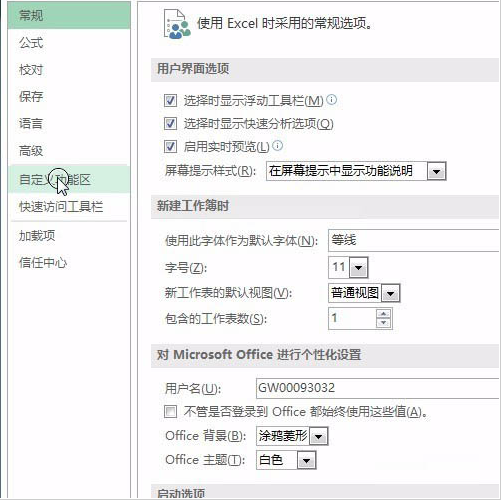This screenshot has width=503, height=501.
Task: Expand the 字号 font size dropdown
Action: (x=359, y=268)
